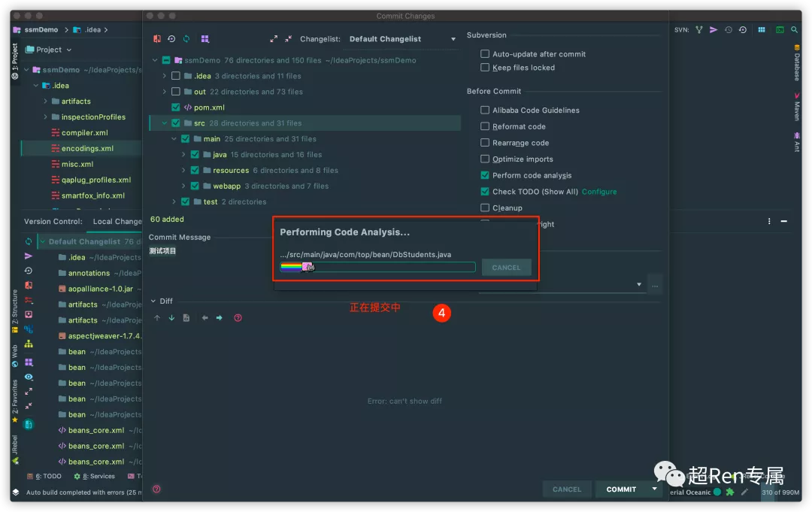812x512 pixels.
Task: Enable Keep files locked option
Action: (x=485, y=68)
